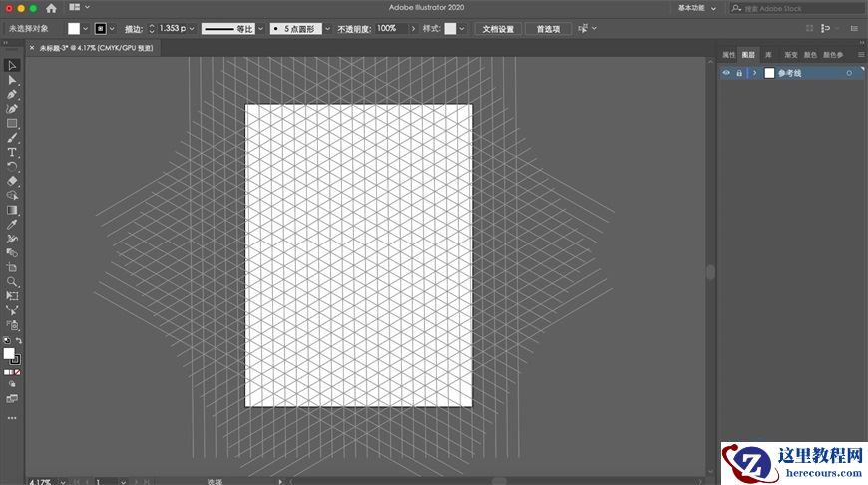This screenshot has height=485, width=868.
Task: Open 基本功能 workspace switcher dropdown
Action: pyautogui.click(x=697, y=8)
